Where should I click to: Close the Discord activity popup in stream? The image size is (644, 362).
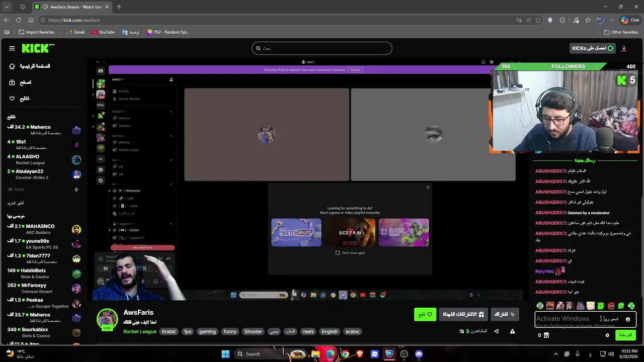point(428,187)
